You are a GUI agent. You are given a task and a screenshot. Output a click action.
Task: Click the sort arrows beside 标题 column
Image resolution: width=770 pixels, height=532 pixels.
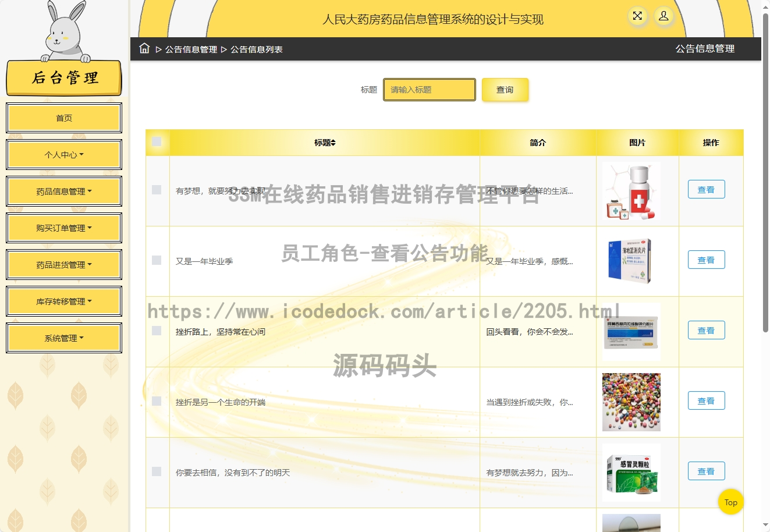(x=333, y=143)
